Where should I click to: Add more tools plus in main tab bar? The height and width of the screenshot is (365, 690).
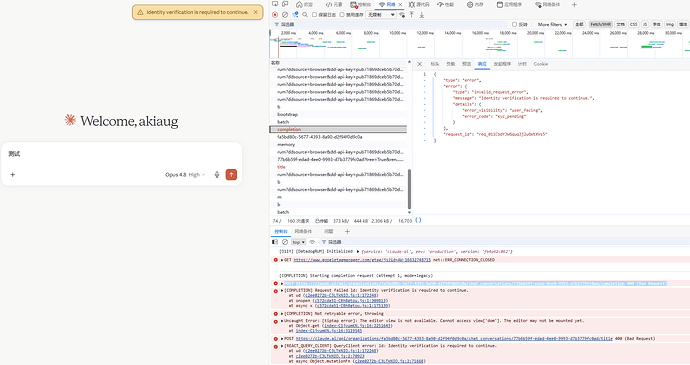click(574, 4)
